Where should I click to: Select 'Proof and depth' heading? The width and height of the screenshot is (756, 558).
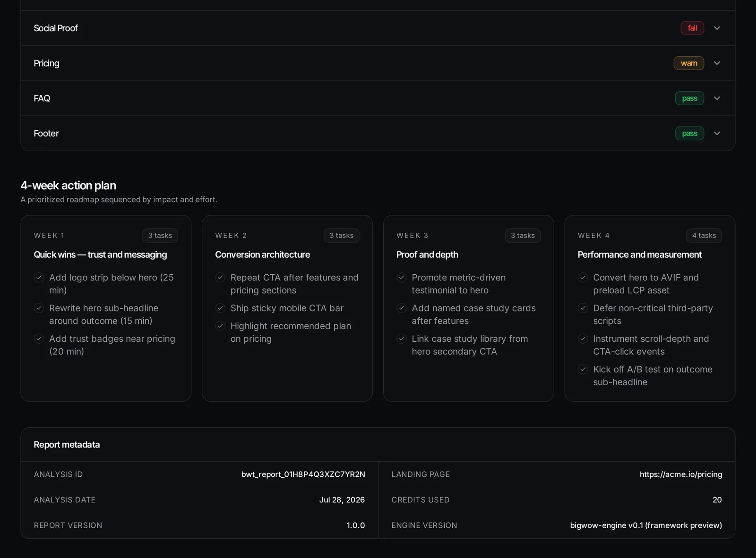[x=427, y=255]
